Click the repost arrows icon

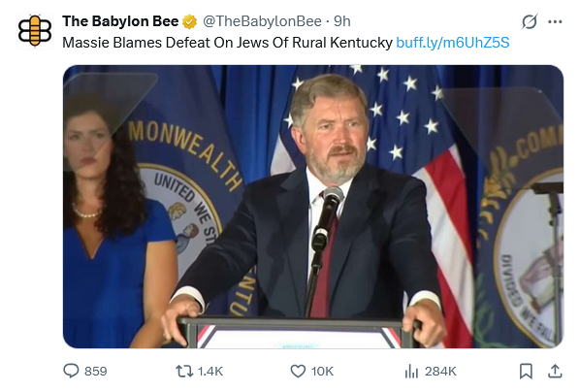[x=184, y=371]
